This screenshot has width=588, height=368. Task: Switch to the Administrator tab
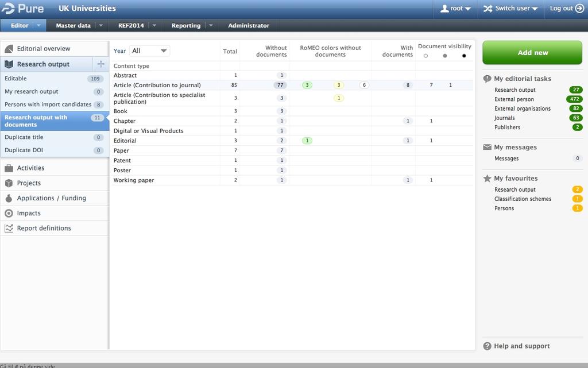249,25
